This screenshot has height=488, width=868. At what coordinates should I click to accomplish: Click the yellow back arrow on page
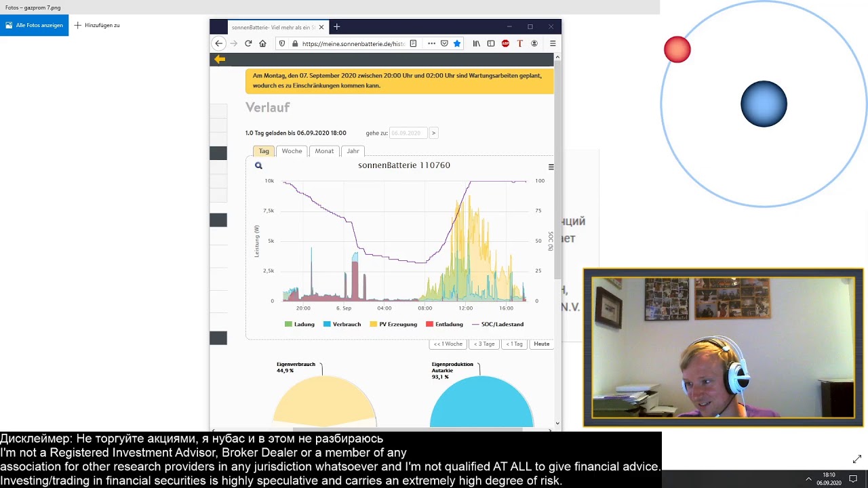220,60
